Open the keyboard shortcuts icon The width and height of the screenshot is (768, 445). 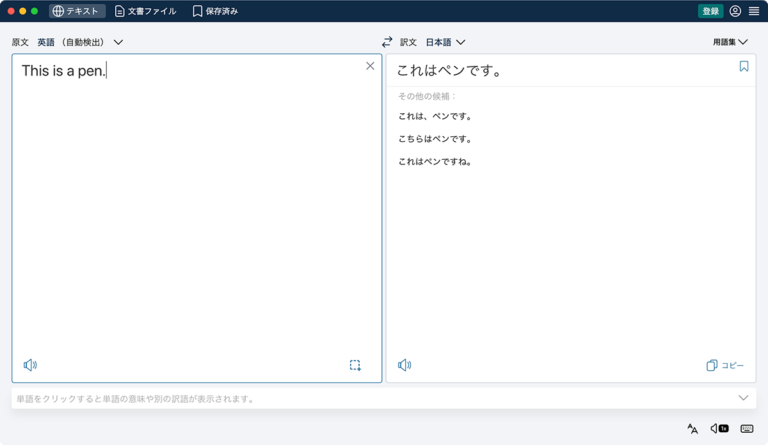pos(747,429)
